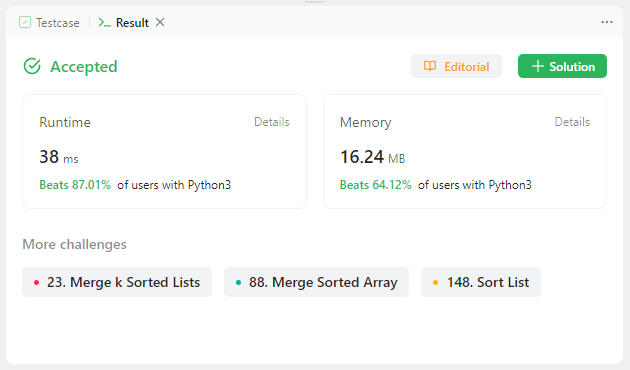Click the red dot on Merge k Sorted Lists
The height and width of the screenshot is (370, 630).
(x=37, y=282)
